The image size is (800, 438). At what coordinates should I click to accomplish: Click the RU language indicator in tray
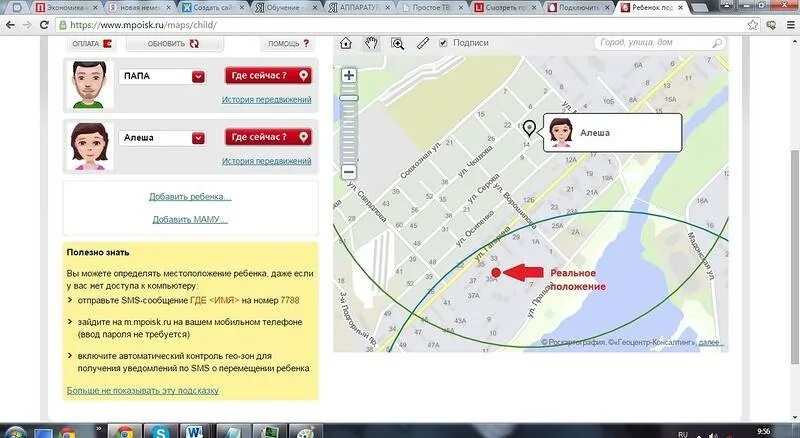pos(683,433)
